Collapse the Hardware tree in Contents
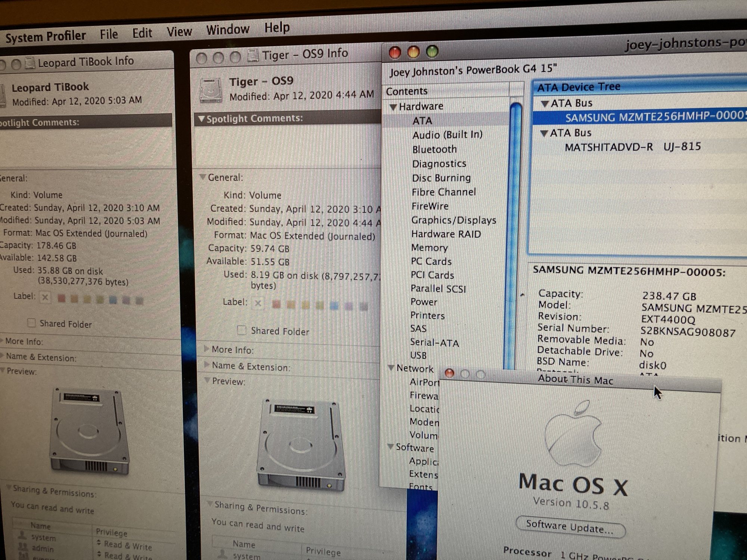 (393, 107)
